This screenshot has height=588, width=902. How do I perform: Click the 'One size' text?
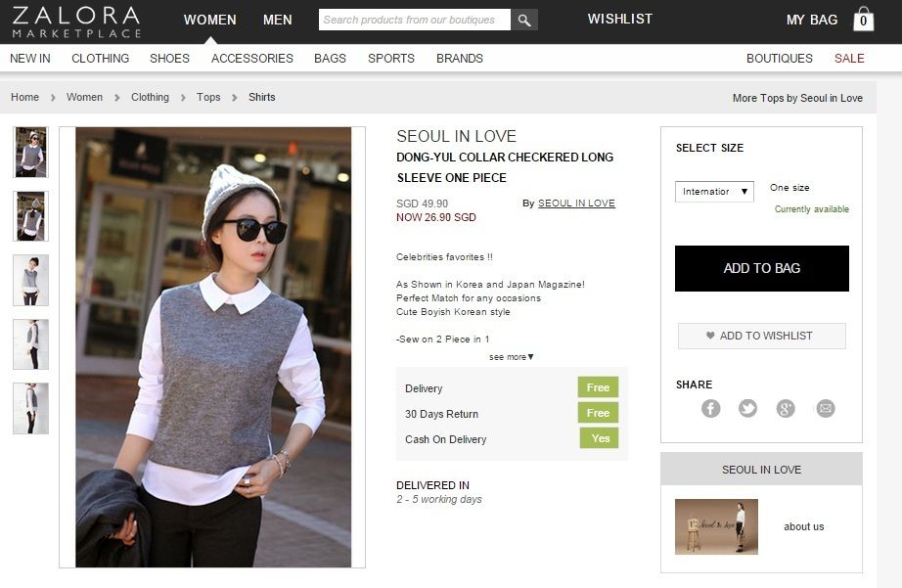(x=789, y=188)
